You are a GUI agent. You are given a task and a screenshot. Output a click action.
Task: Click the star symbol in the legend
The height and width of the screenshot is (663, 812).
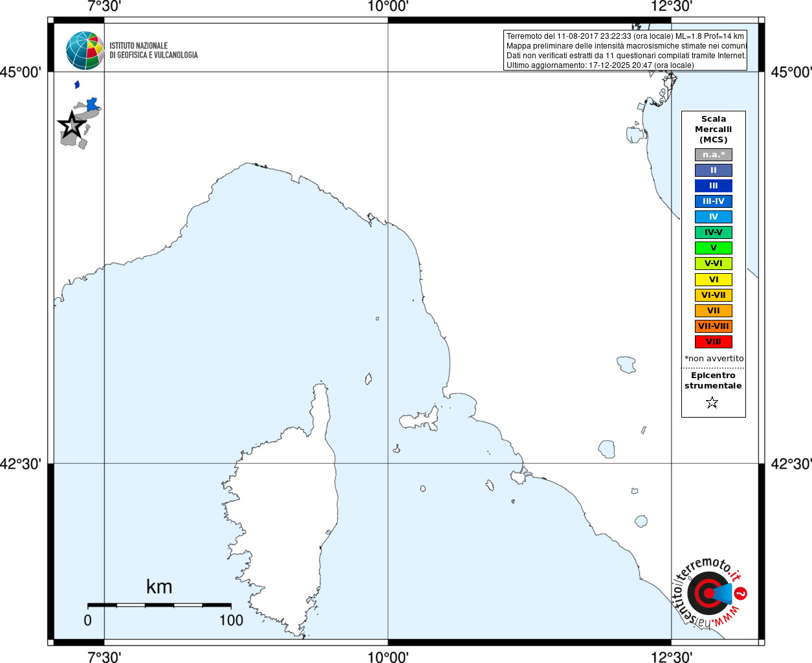point(712,403)
